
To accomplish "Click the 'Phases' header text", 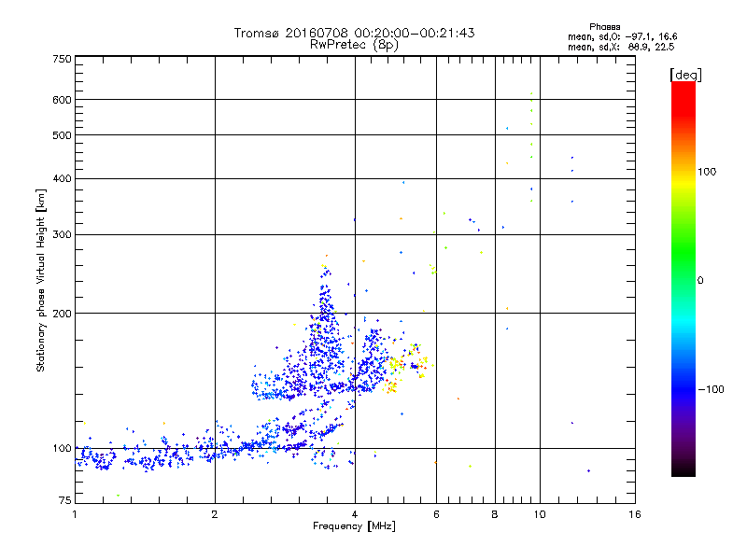I will pyautogui.click(x=604, y=27).
